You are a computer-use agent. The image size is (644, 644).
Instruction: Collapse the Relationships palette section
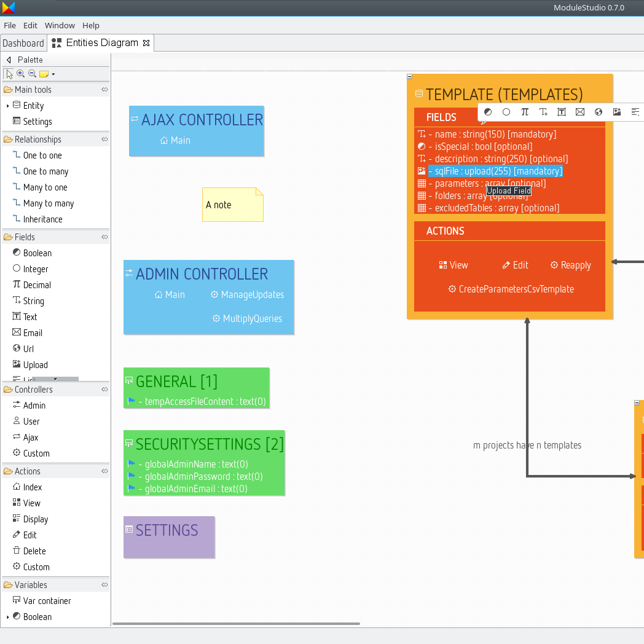[104, 139]
